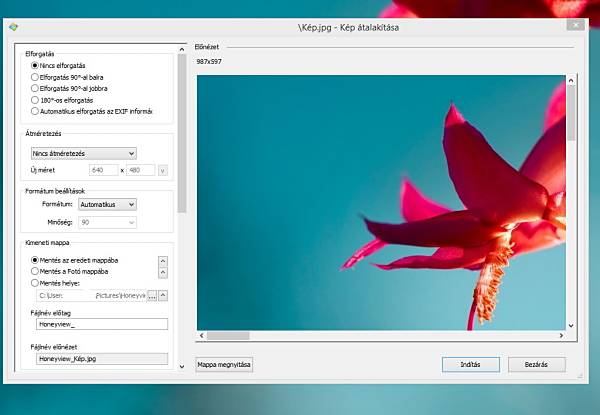The image size is (600, 415).
Task: Click the browse "..." button for save location
Action: (152, 296)
